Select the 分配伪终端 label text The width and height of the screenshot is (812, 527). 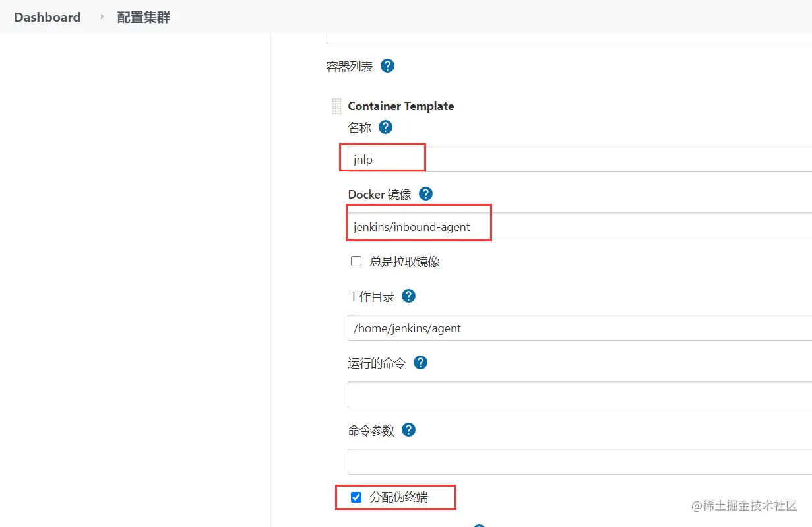pos(399,497)
